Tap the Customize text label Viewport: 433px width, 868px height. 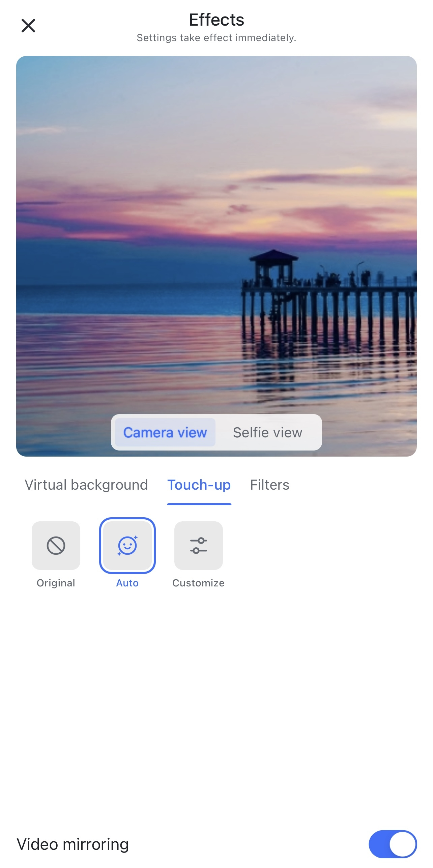199,583
